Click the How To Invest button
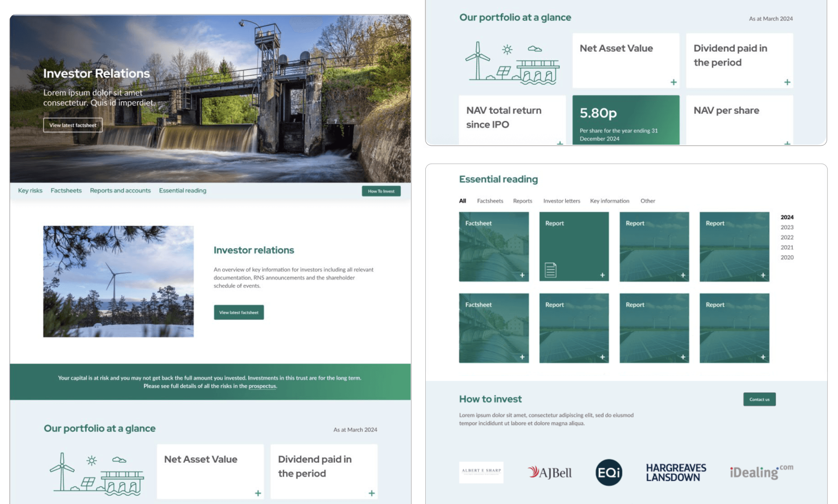This screenshot has height=504, width=838. pos(381,191)
